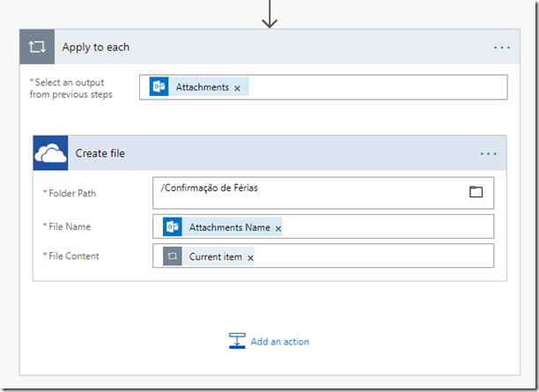The height and width of the screenshot is (392, 539).
Task: Click the Apply to each loop icon
Action: (x=37, y=47)
